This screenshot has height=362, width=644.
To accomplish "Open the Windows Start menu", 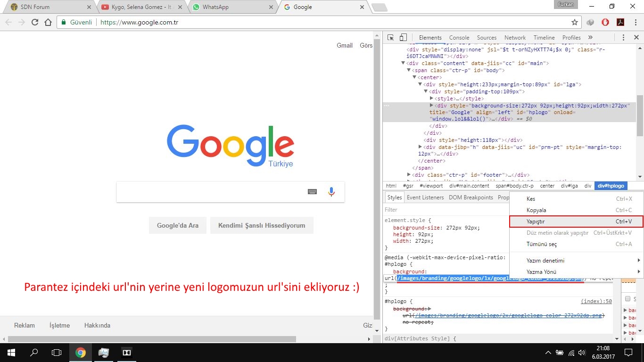I will pos(11,352).
